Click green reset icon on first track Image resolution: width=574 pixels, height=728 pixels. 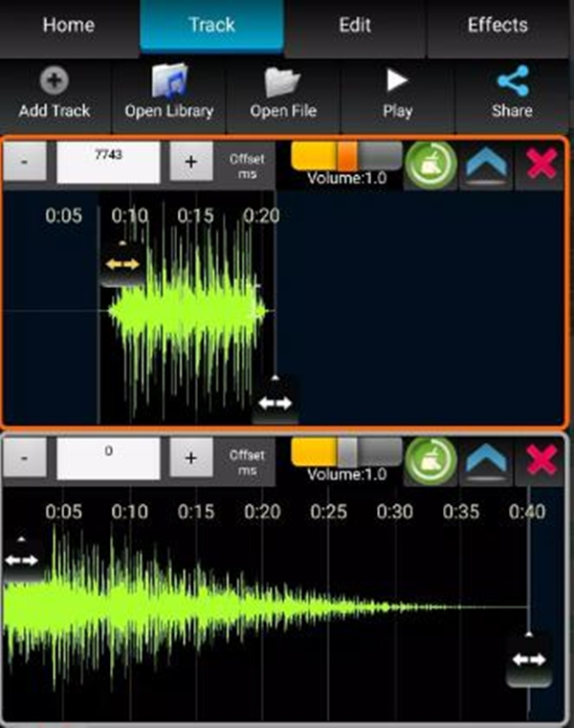pos(430,165)
